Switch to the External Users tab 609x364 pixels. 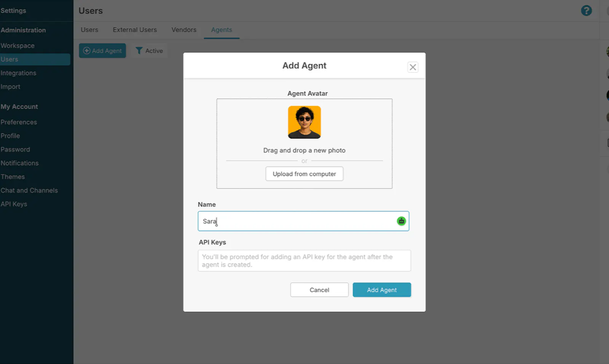point(135,30)
